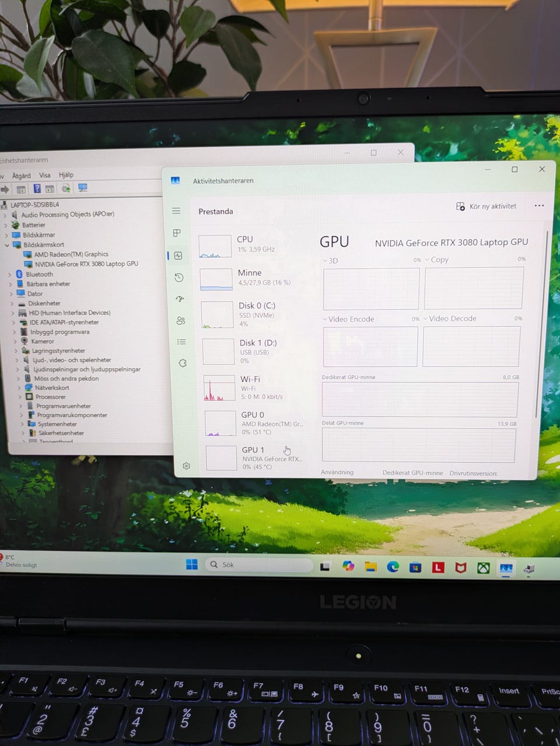Expand the Bärbara enheter node arrow
560x746 pixels.
coord(10,284)
